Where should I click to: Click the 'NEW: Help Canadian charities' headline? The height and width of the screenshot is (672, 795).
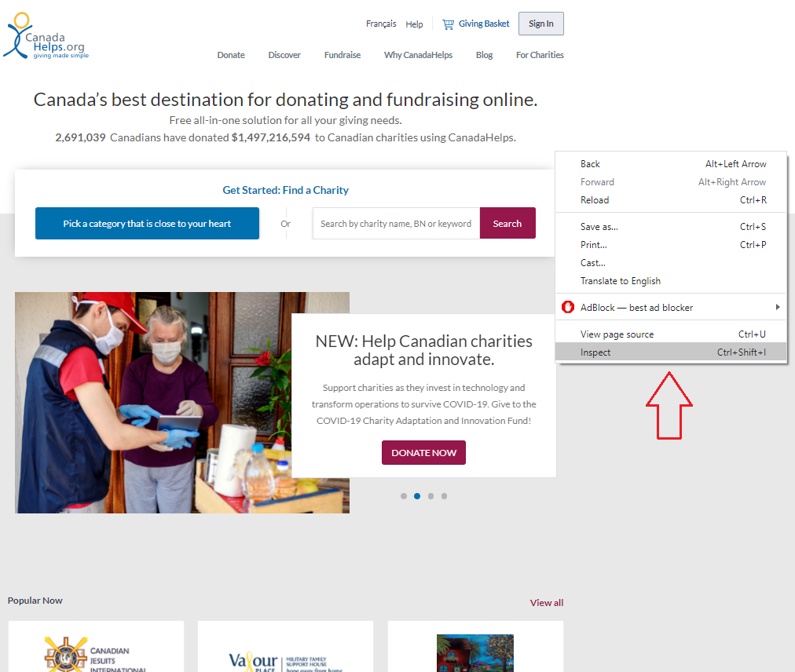click(x=424, y=350)
